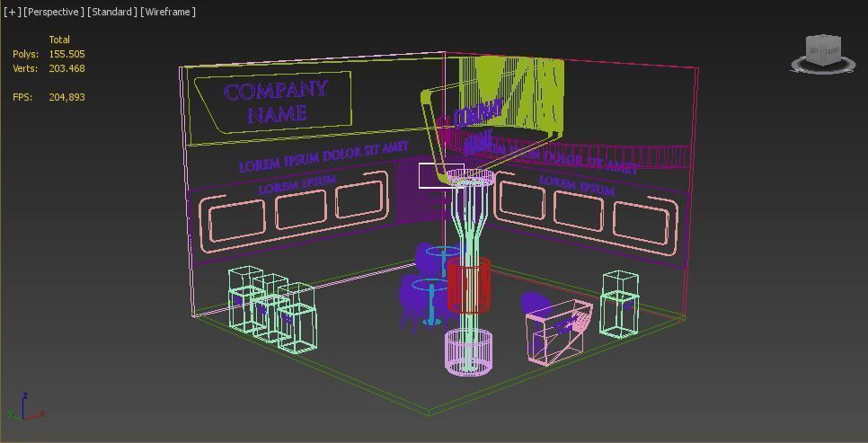868x443 pixels.
Task: Select the red cylinder on the central column
Action: click(469, 286)
